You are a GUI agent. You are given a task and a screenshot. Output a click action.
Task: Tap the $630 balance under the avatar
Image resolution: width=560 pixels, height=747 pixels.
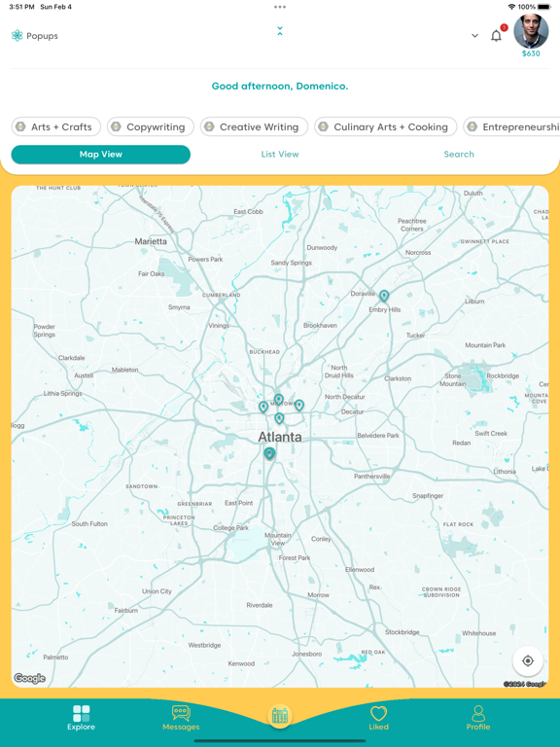[531, 53]
